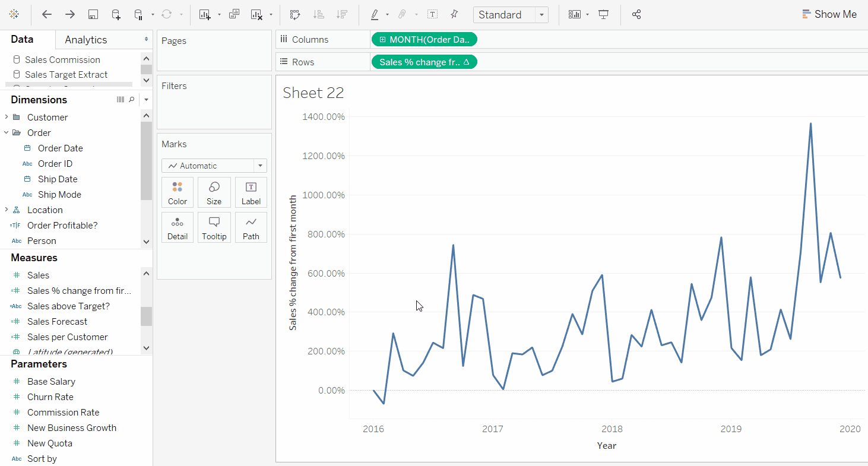Screen dimensions: 868x466
Task: Click the Add new data source icon
Action: tap(116, 14)
